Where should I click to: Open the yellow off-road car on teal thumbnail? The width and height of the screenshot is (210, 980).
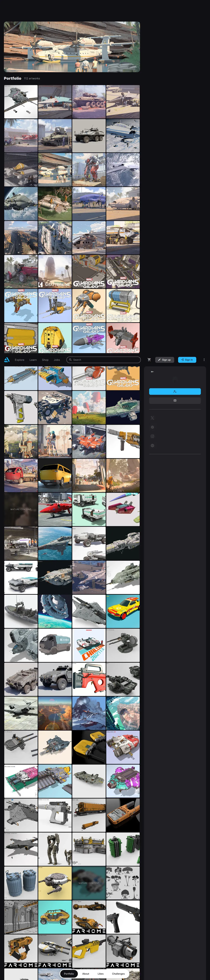(x=55, y=917)
